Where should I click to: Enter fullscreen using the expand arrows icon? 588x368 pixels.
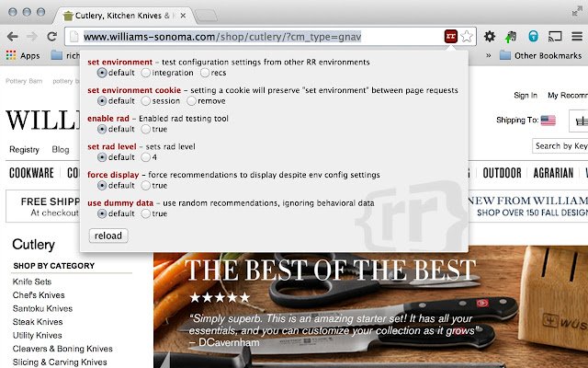point(576,12)
